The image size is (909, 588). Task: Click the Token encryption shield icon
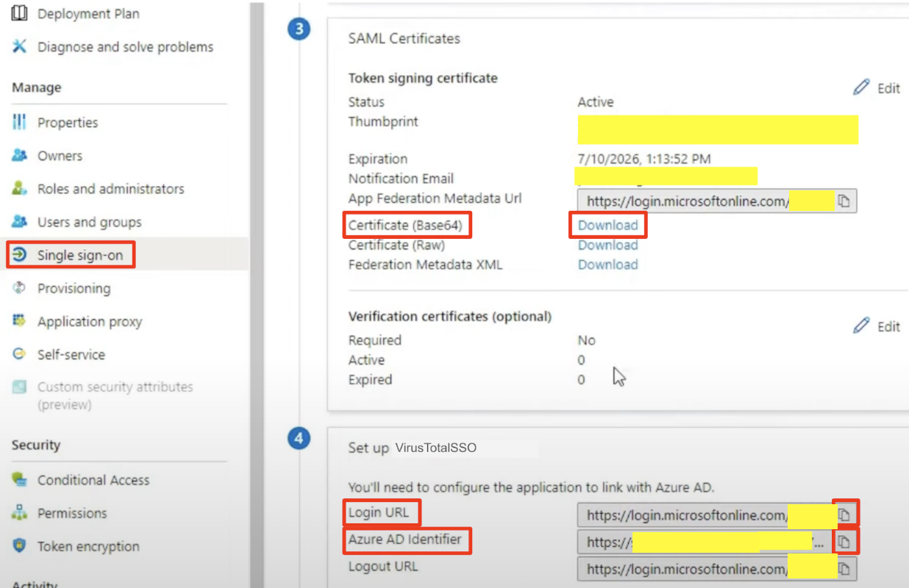[x=20, y=546]
